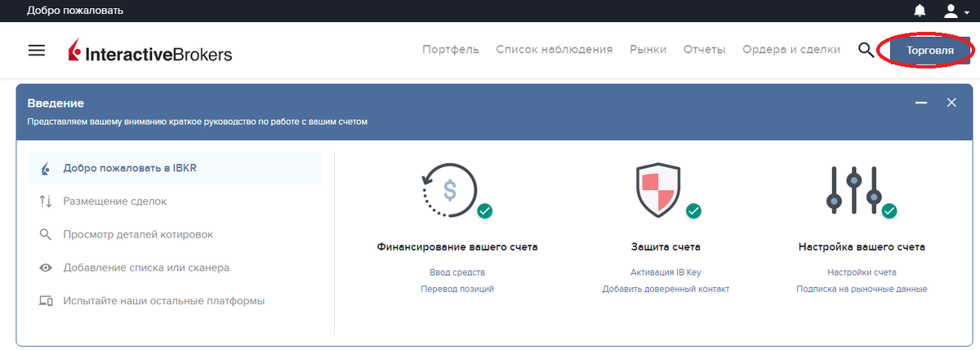Screen dimensions: 980x350
Task: Click the IBKR welcome flame icon
Action: [x=46, y=168]
